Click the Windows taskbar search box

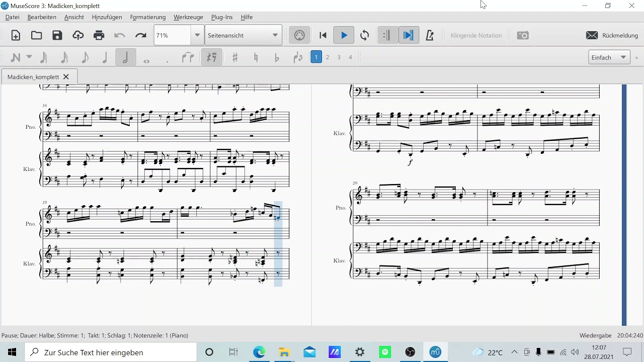coord(110,352)
